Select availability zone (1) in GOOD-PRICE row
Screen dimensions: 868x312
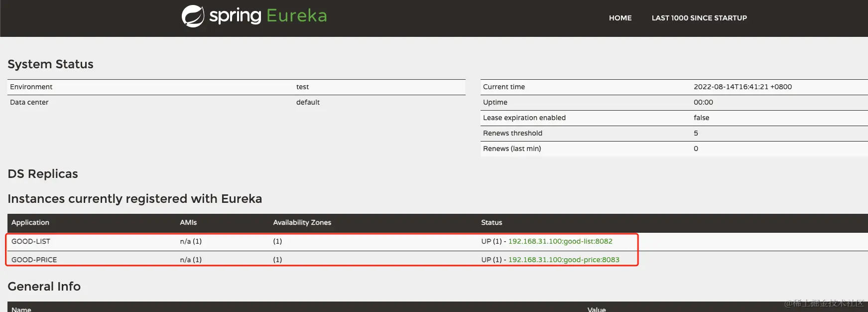click(277, 260)
